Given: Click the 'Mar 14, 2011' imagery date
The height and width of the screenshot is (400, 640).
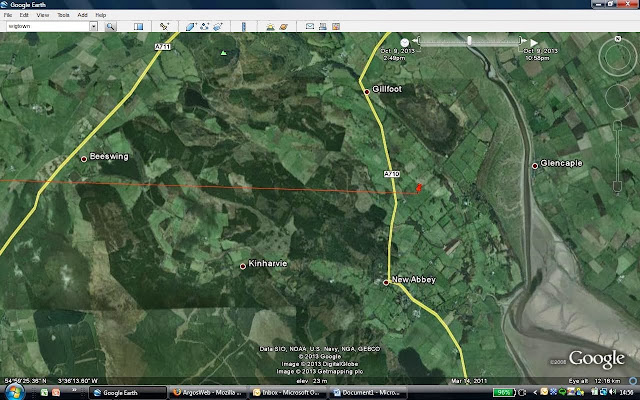Looking at the screenshot, I should tap(469, 381).
